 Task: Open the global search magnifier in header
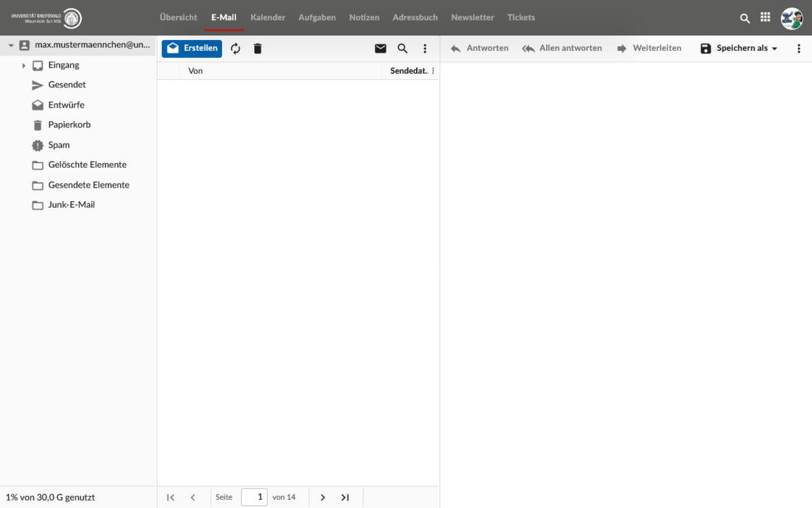[745, 18]
